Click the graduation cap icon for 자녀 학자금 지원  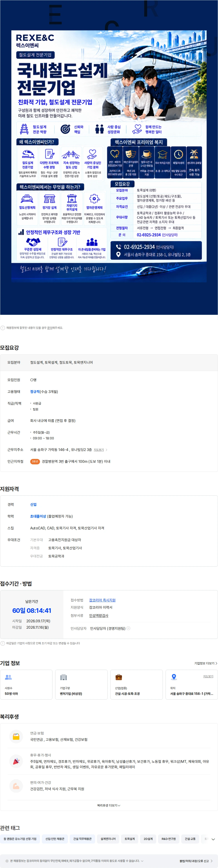coord(162,154)
